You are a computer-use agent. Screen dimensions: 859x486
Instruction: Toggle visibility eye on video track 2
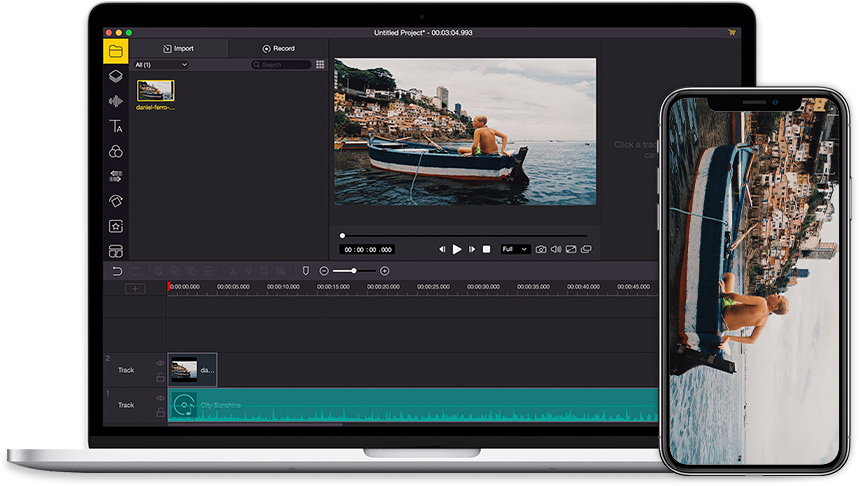(160, 363)
